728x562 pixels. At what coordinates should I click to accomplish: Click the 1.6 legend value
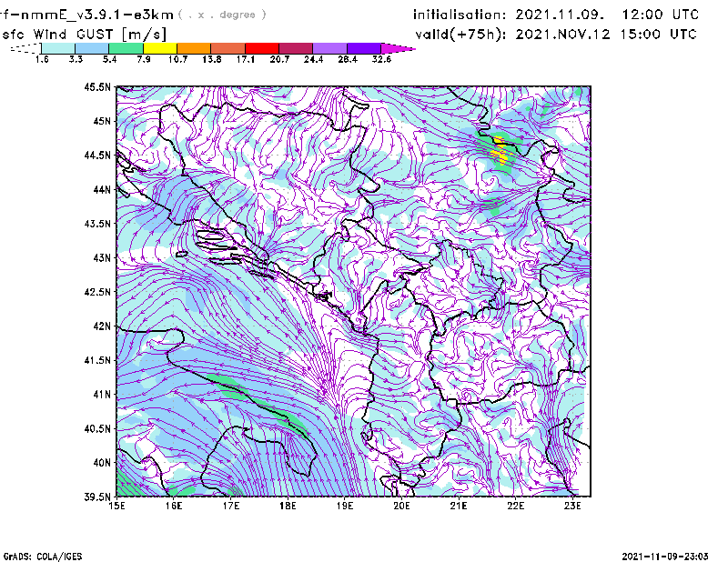click(42, 59)
